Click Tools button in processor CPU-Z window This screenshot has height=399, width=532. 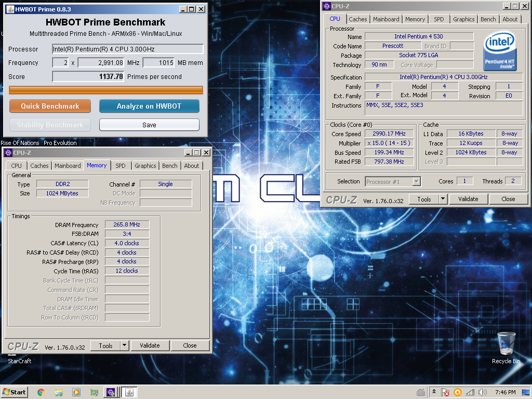pos(424,199)
